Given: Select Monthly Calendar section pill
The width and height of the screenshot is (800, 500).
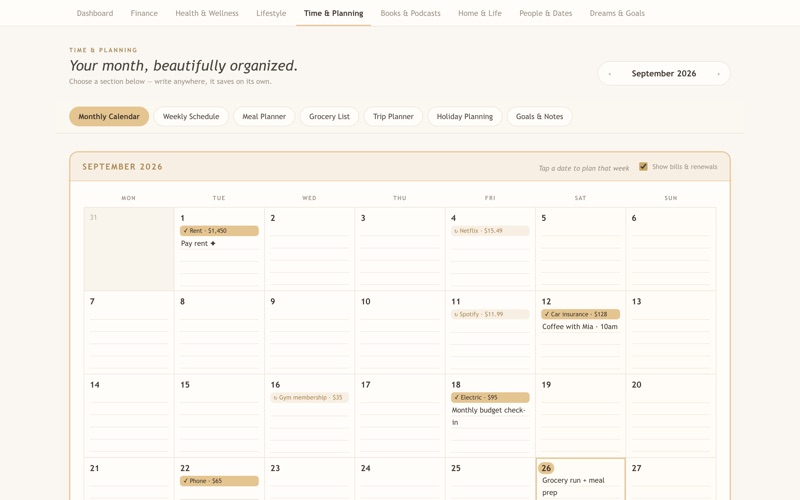Looking at the screenshot, I should (109, 116).
